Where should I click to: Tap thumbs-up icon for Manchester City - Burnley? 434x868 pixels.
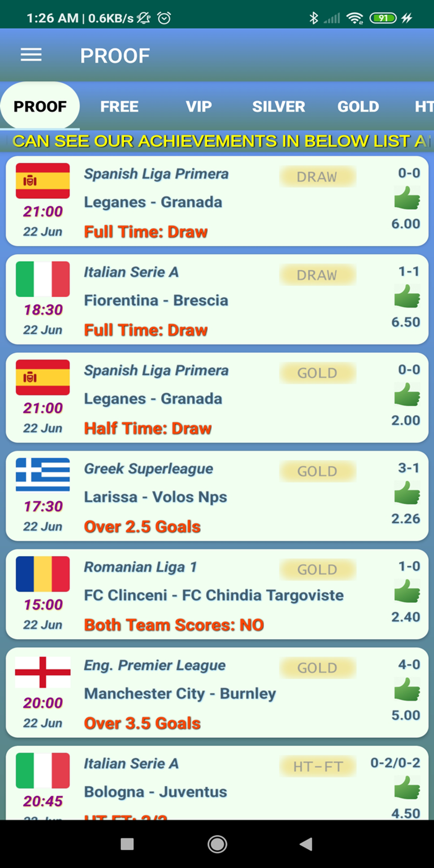[x=407, y=690]
